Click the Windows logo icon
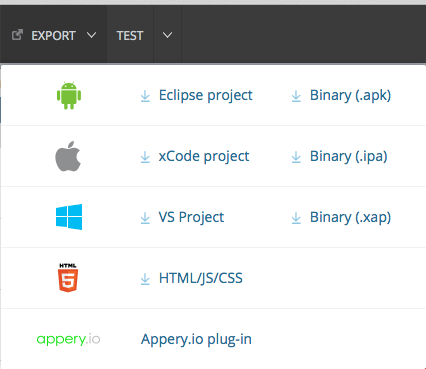The image size is (426, 369). 69,217
